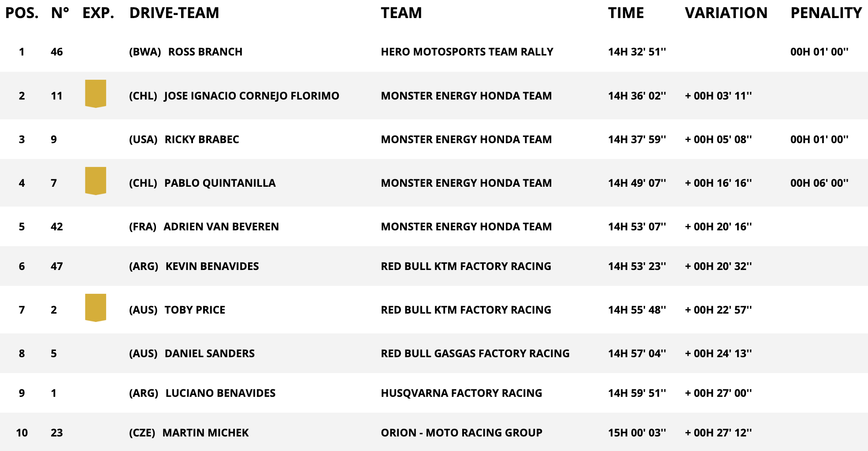Open Luciano Benavides' rider entry
Screen dimensions: 868x451
(x=220, y=393)
